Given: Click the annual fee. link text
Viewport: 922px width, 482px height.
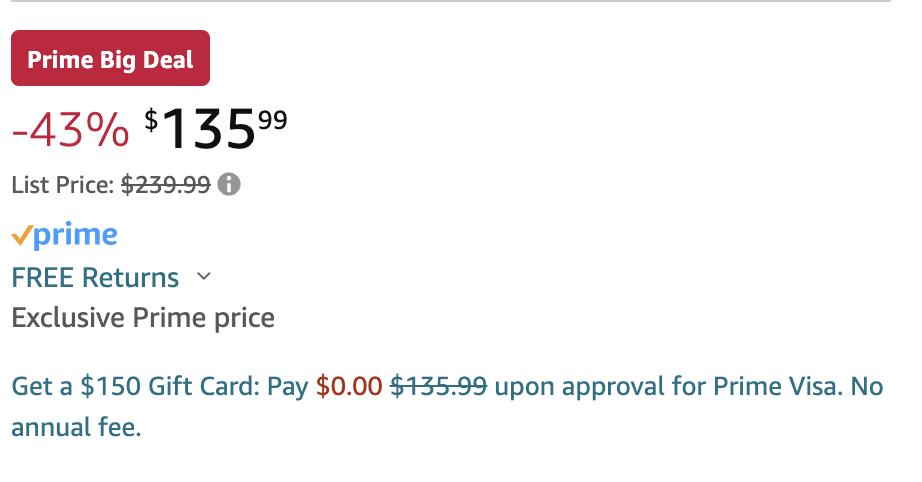Looking at the screenshot, I should pyautogui.click(x=76, y=427).
